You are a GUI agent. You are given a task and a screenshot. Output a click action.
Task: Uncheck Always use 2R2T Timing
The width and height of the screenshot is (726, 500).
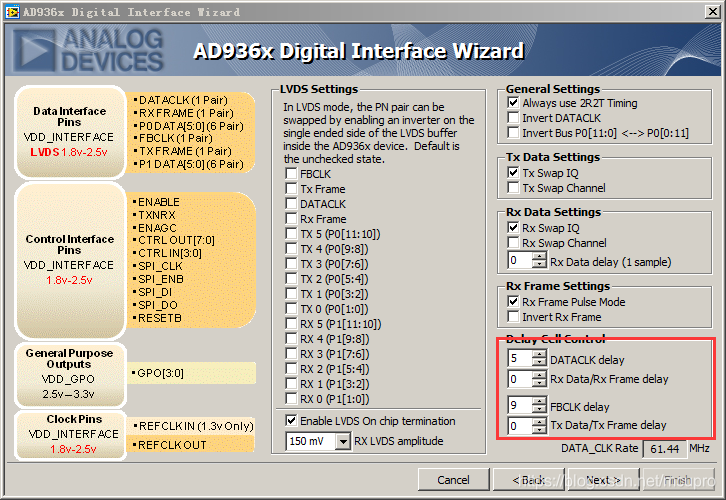click(x=513, y=103)
